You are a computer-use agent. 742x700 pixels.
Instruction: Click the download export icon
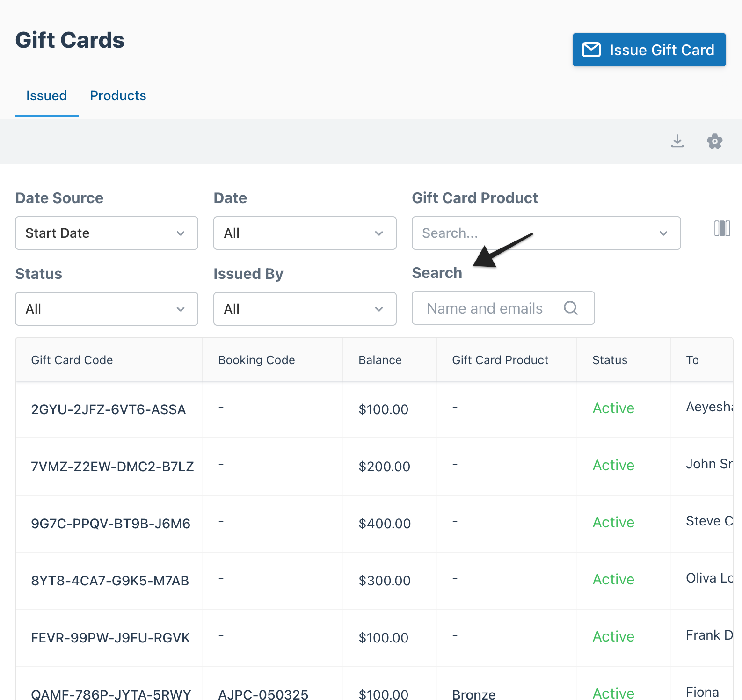pyautogui.click(x=677, y=141)
